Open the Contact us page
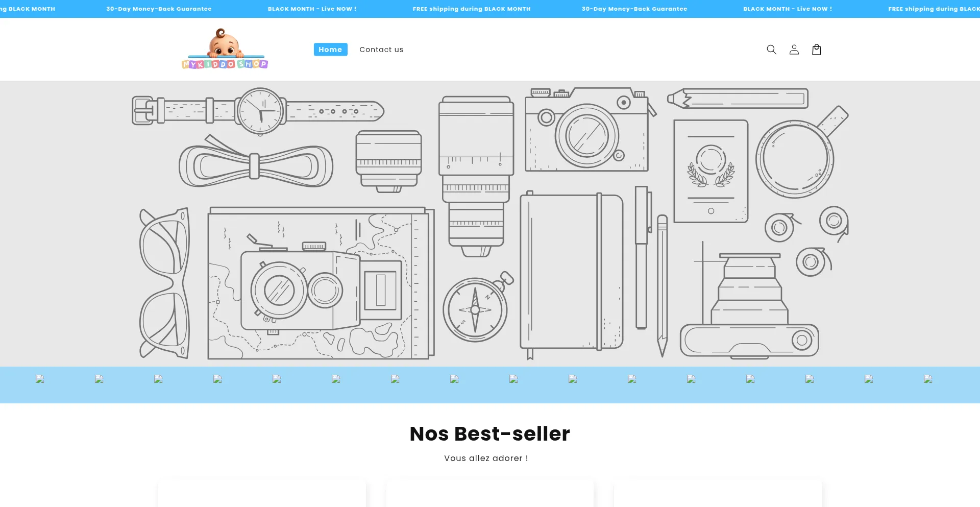 coord(381,50)
